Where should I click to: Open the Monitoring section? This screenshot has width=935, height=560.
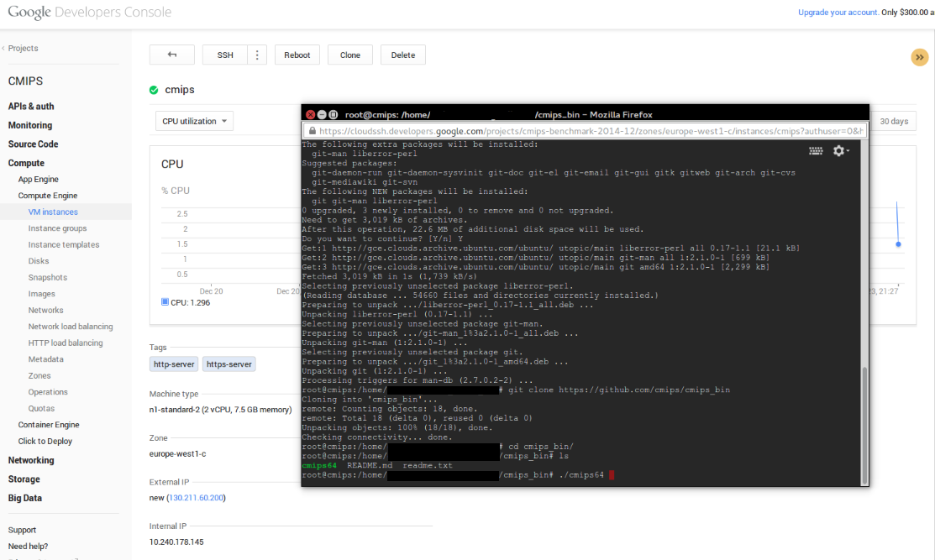click(29, 126)
